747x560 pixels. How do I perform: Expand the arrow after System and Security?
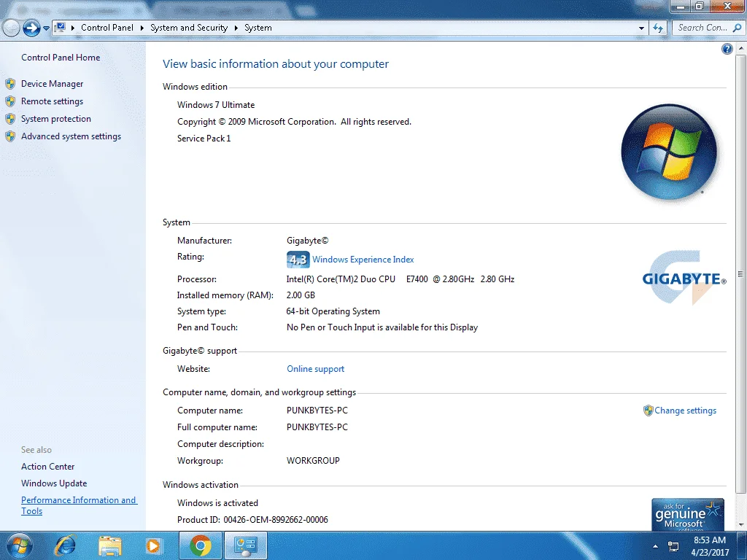(x=236, y=28)
